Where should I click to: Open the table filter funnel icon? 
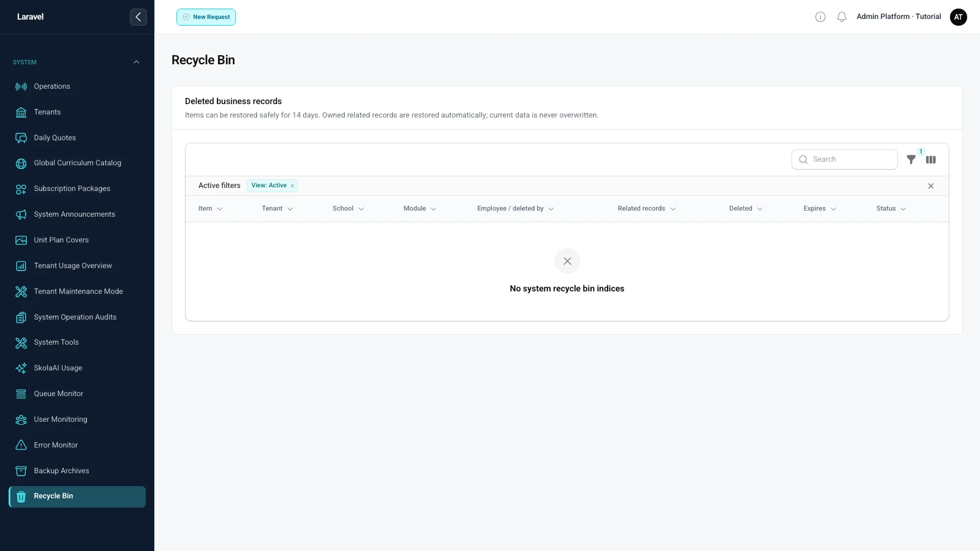pyautogui.click(x=911, y=160)
